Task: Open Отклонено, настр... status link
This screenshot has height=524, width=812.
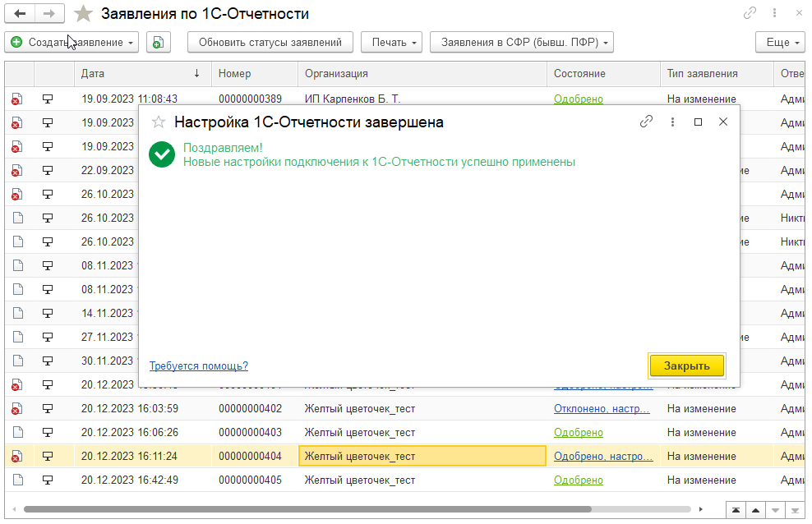Action: pyautogui.click(x=602, y=409)
